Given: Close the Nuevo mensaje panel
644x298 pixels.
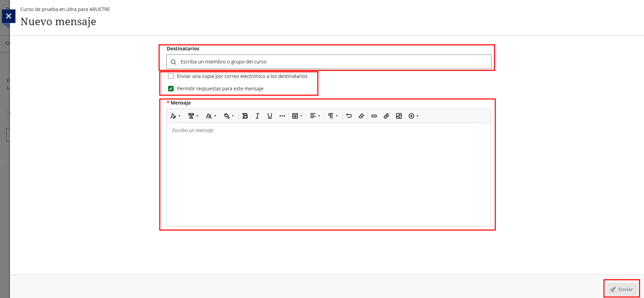Looking at the screenshot, I should tap(9, 16).
